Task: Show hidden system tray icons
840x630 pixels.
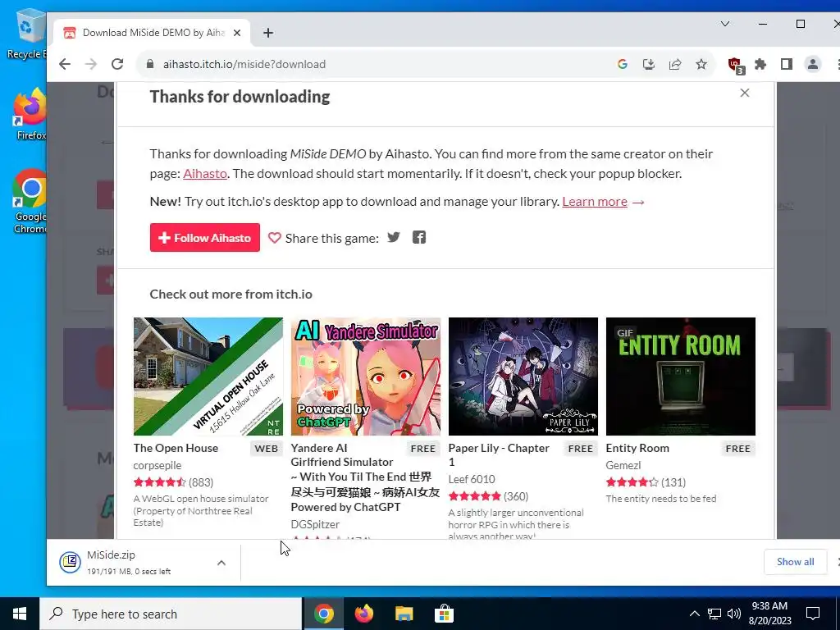Action: [694, 614]
